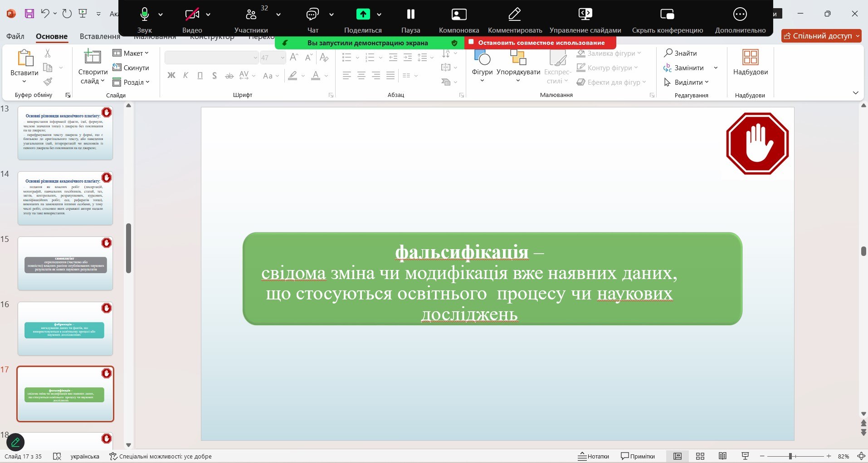
Task: Open the Add-ins (Надбудови) icon
Action: 750,58
